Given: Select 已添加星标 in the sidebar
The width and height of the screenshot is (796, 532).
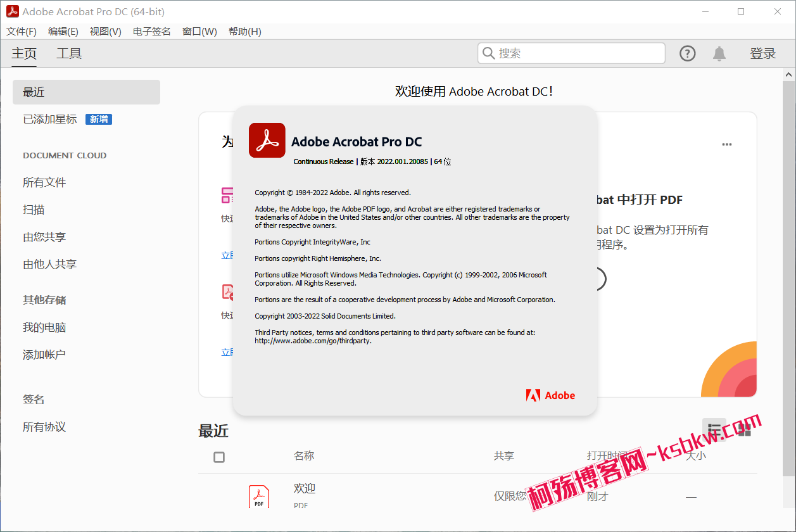Looking at the screenshot, I should (x=50, y=119).
